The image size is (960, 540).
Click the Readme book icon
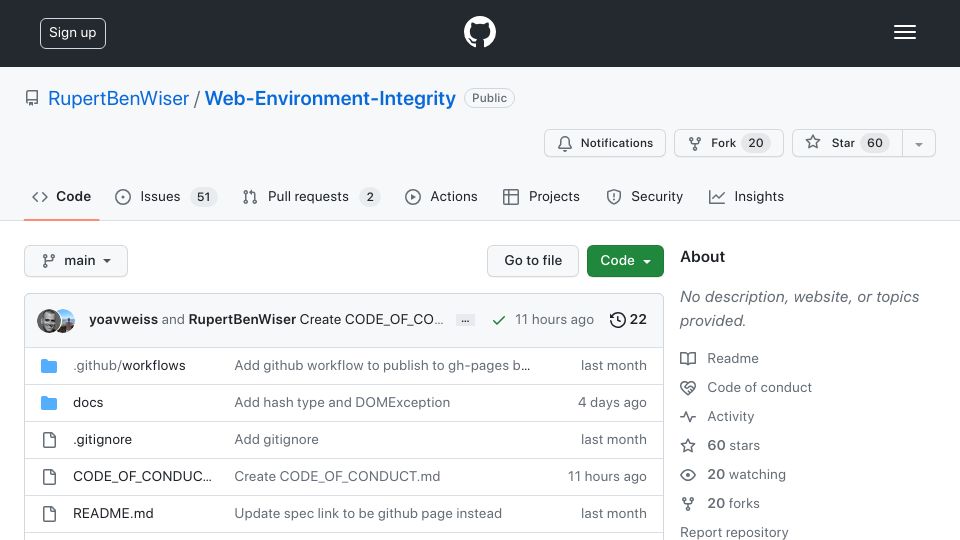coord(688,358)
